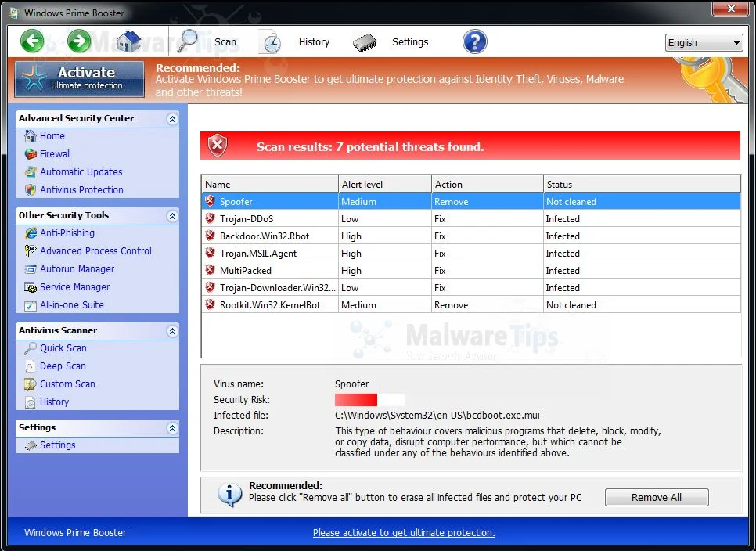Click the threat icon beside Trojan-DDoS
The width and height of the screenshot is (756, 551).
point(210,218)
